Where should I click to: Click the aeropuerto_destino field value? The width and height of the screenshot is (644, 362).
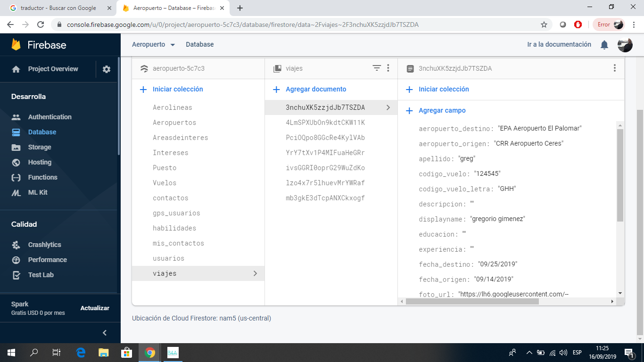pos(540,128)
